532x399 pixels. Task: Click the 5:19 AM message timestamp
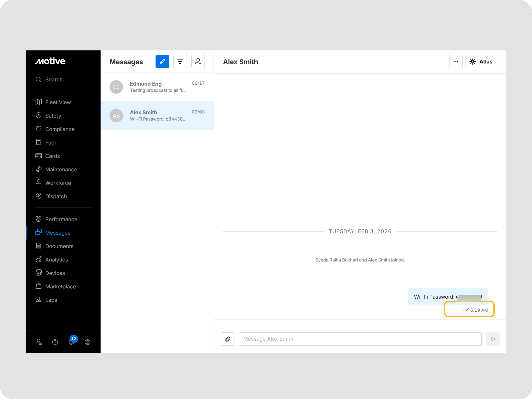(x=479, y=310)
